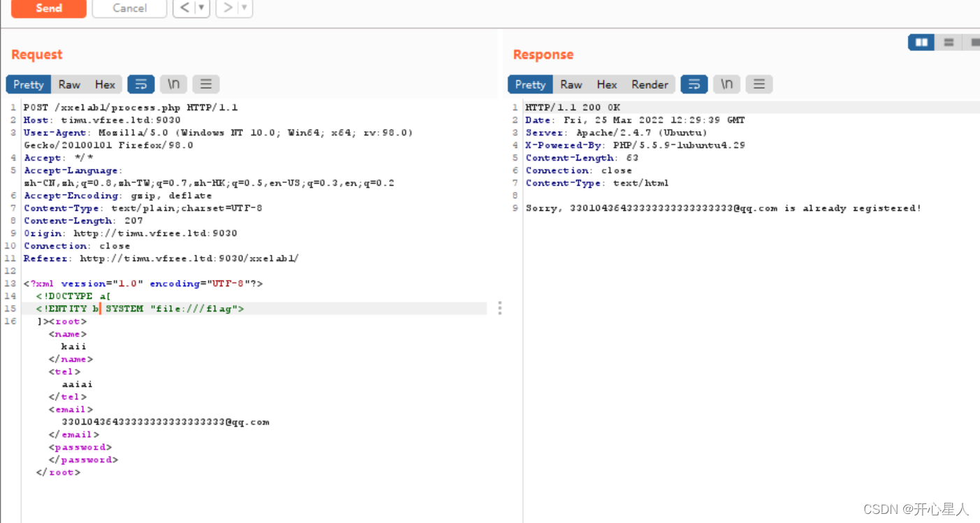Switch Request view to Hex tab

[105, 84]
